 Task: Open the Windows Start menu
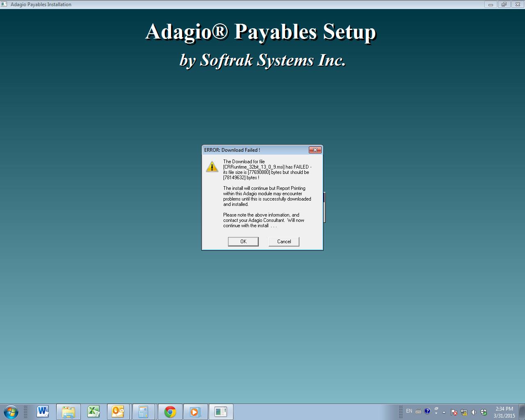(11, 411)
